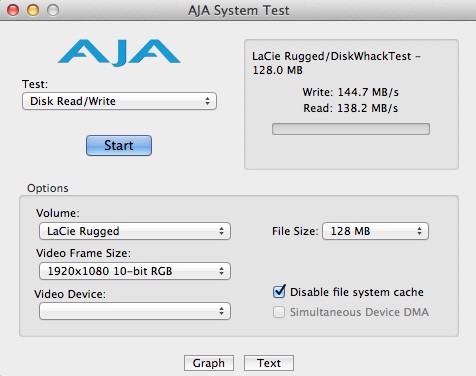Show the Text results view
Screen dimensions: 476x376
(x=269, y=363)
